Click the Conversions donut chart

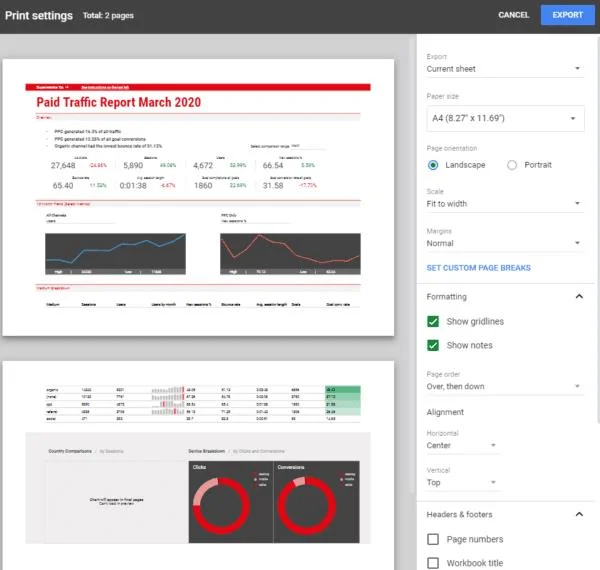click(x=307, y=506)
